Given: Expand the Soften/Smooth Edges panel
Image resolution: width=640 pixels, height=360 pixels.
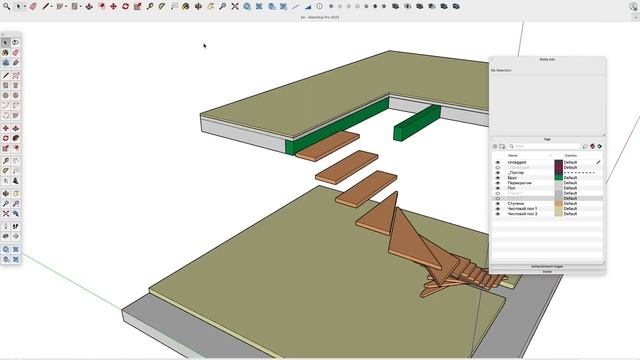Looking at the screenshot, I should (x=547, y=266).
